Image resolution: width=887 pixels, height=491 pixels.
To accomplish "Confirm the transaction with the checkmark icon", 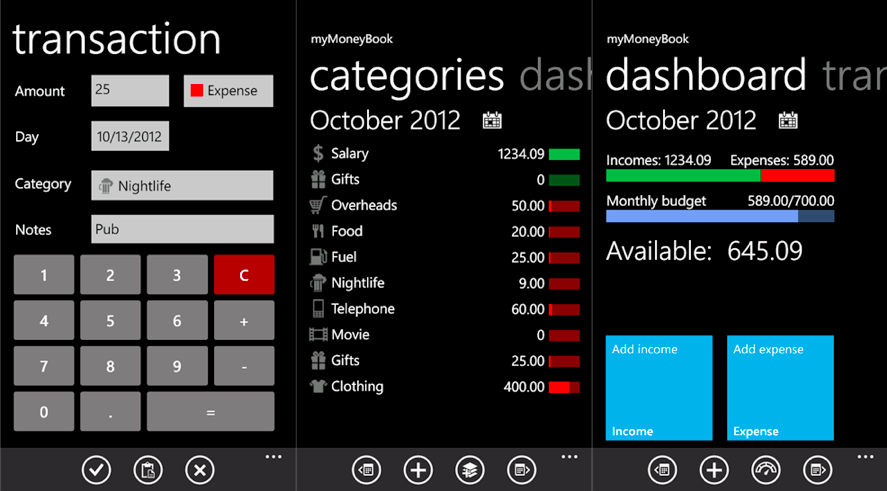I will pyautogui.click(x=96, y=469).
